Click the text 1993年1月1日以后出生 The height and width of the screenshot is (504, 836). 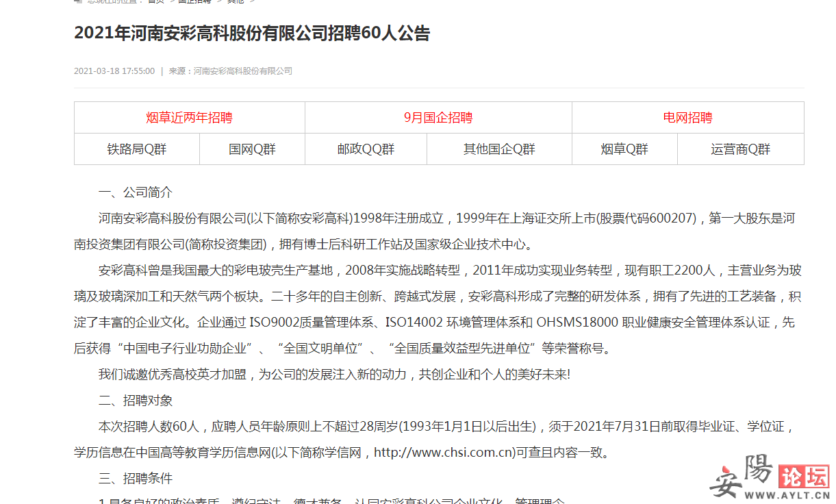(468, 427)
